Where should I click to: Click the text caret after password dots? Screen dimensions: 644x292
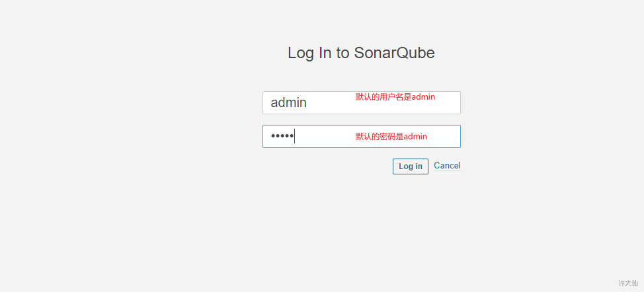tap(294, 136)
